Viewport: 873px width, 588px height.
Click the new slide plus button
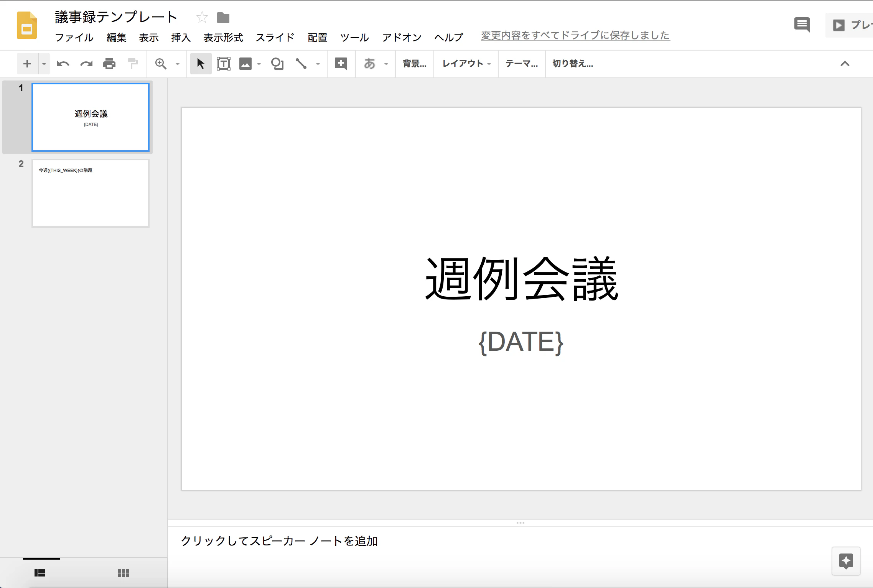[27, 64]
